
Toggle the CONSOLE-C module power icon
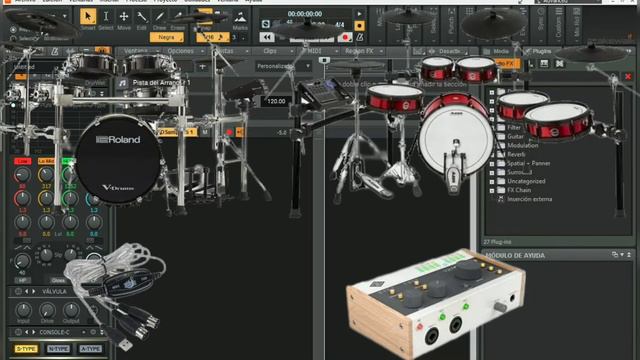pos(18,332)
